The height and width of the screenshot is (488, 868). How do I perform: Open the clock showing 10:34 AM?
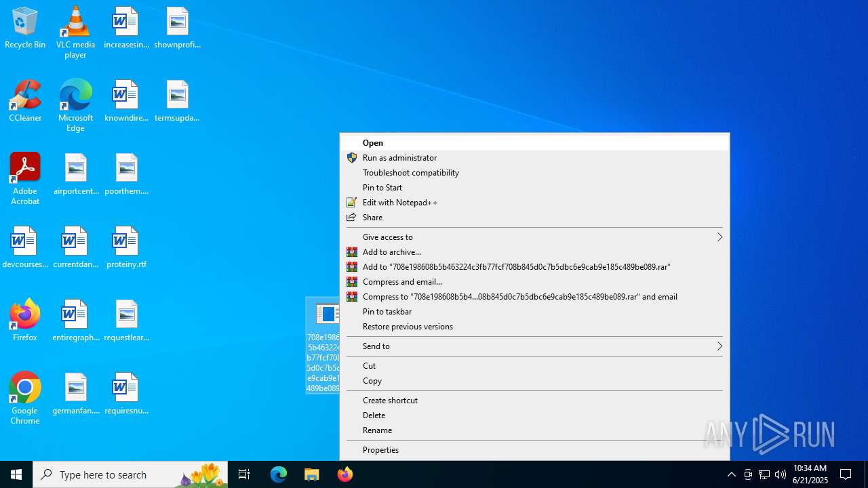point(810,474)
